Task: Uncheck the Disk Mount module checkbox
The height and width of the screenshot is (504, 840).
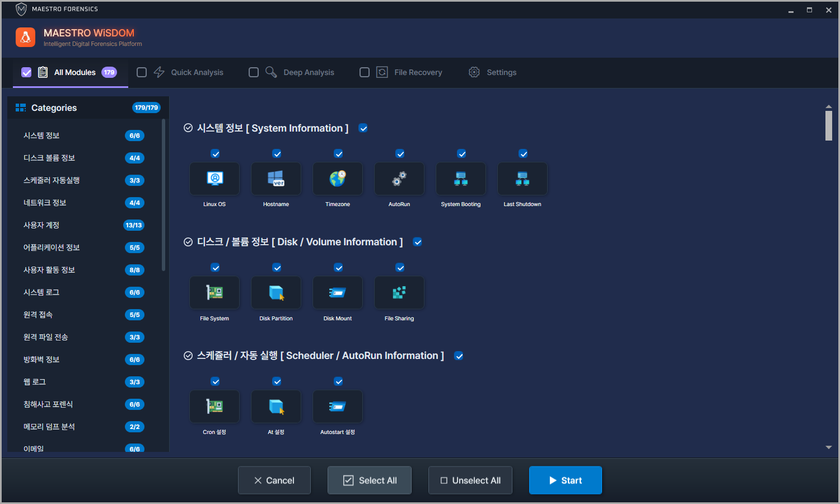Action: pos(338,268)
